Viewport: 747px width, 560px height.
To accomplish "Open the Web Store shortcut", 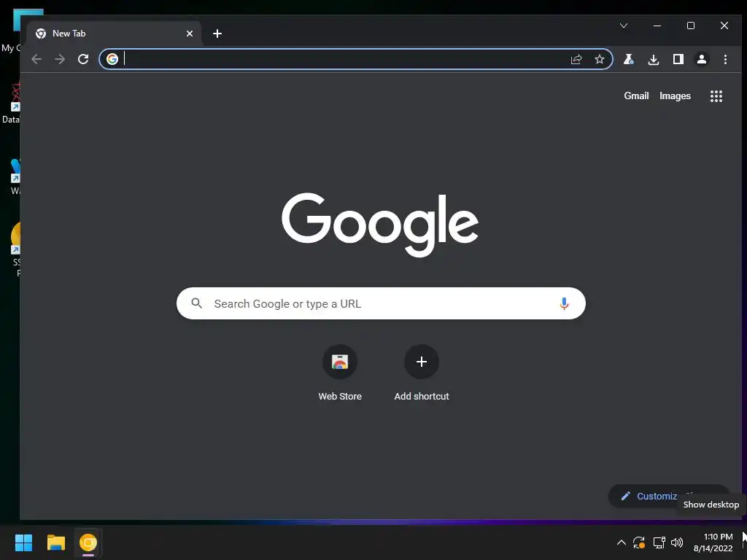I will (x=340, y=374).
